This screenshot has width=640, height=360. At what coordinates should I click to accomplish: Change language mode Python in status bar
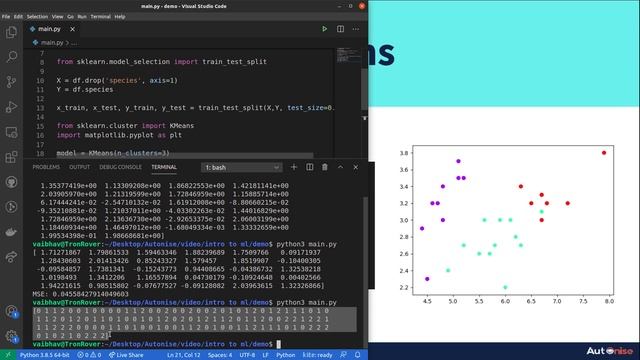(286, 355)
